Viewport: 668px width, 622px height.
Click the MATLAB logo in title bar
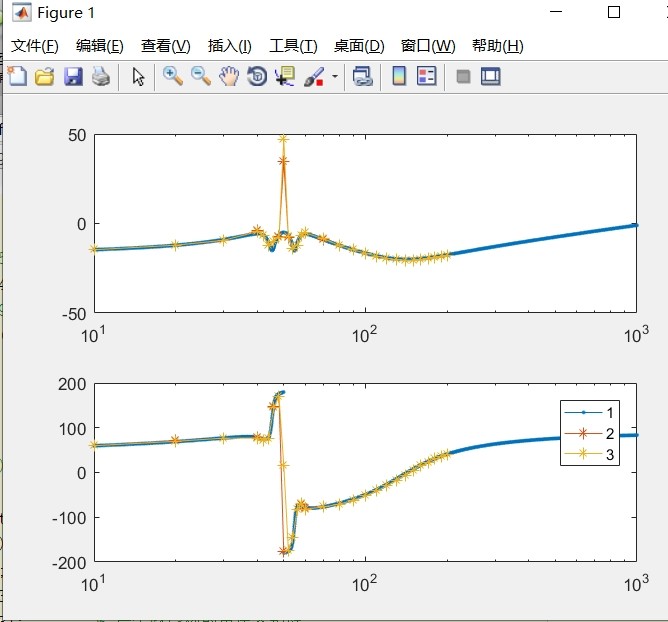pyautogui.click(x=21, y=12)
